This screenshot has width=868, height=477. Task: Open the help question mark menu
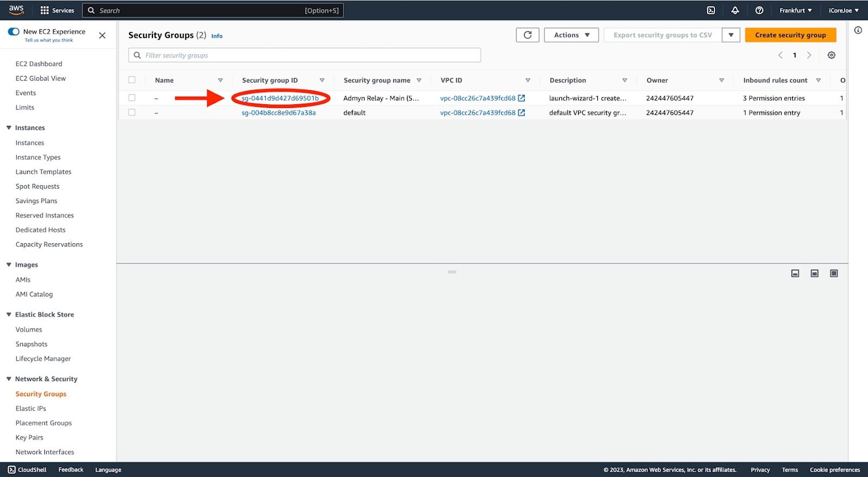(x=759, y=10)
